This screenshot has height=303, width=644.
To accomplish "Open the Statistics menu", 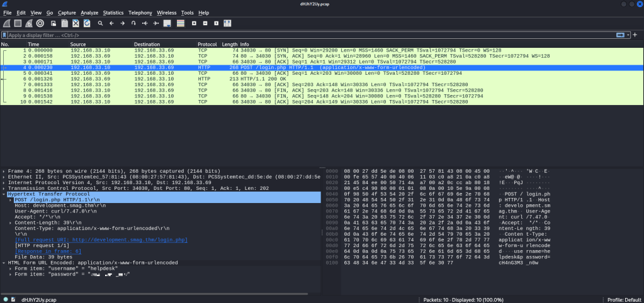I will 113,13.
